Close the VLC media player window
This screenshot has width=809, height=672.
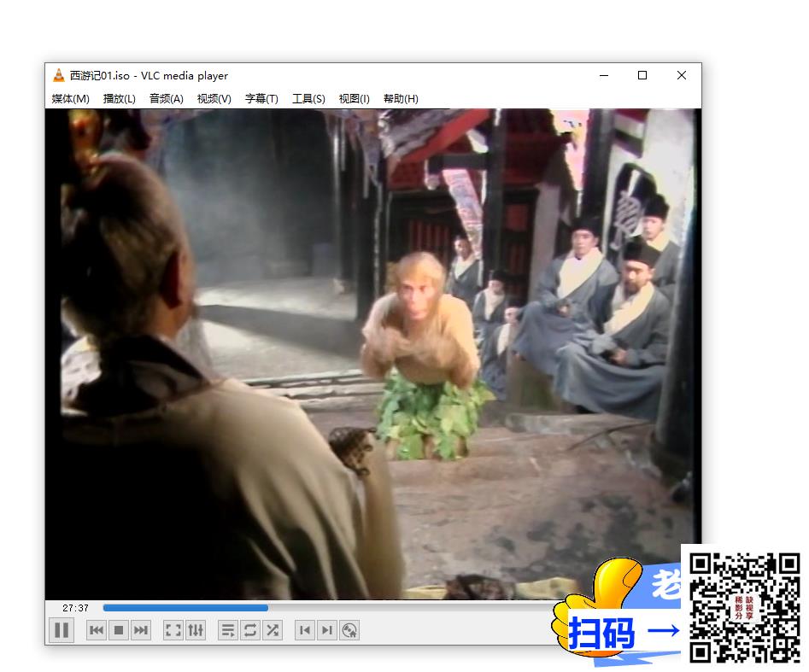click(682, 75)
